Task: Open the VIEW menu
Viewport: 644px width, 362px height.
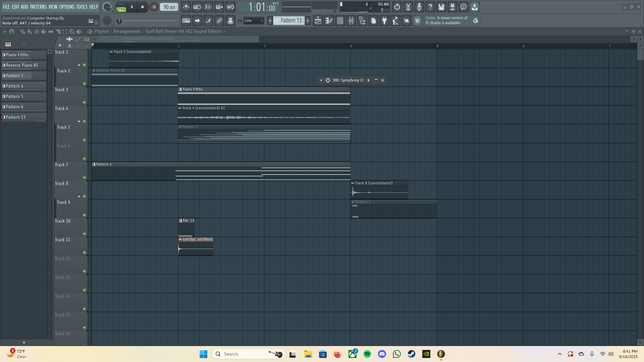Action: pyautogui.click(x=53, y=7)
